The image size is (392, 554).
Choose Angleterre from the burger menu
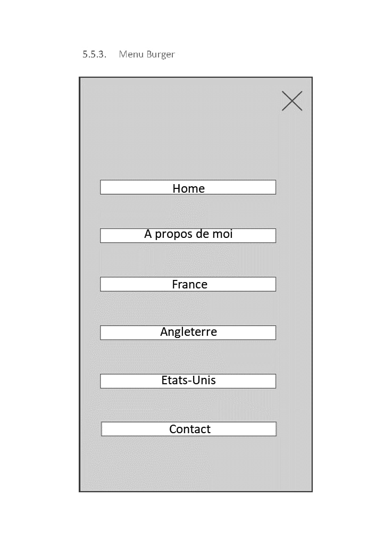click(188, 332)
